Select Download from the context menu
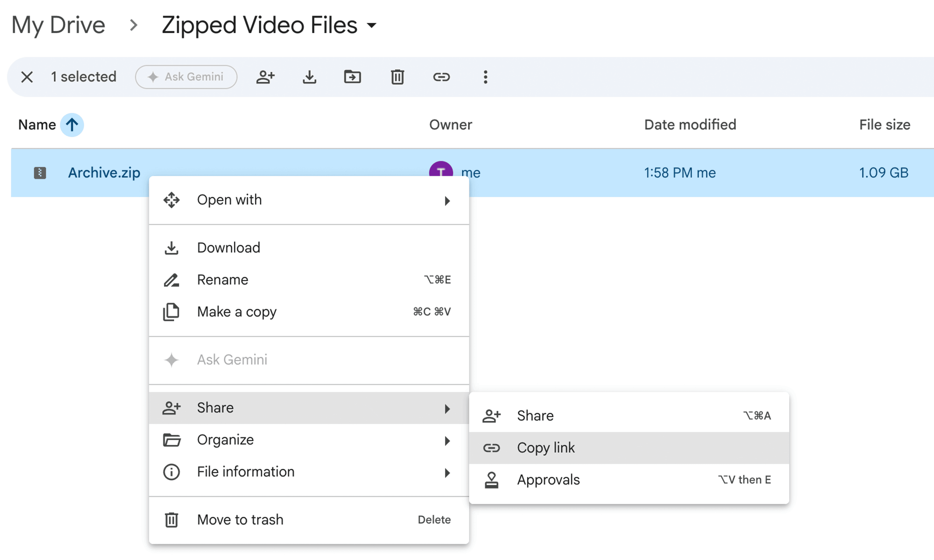Screen dimensions: 934x560 click(309, 248)
